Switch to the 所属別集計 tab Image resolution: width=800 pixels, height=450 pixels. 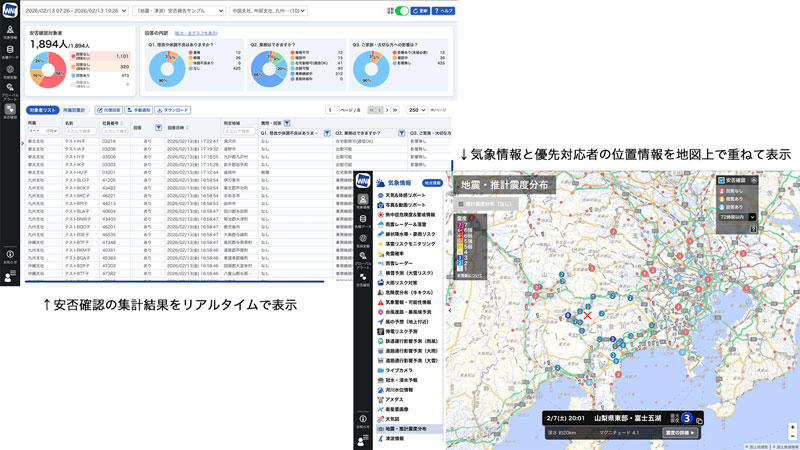(77, 109)
